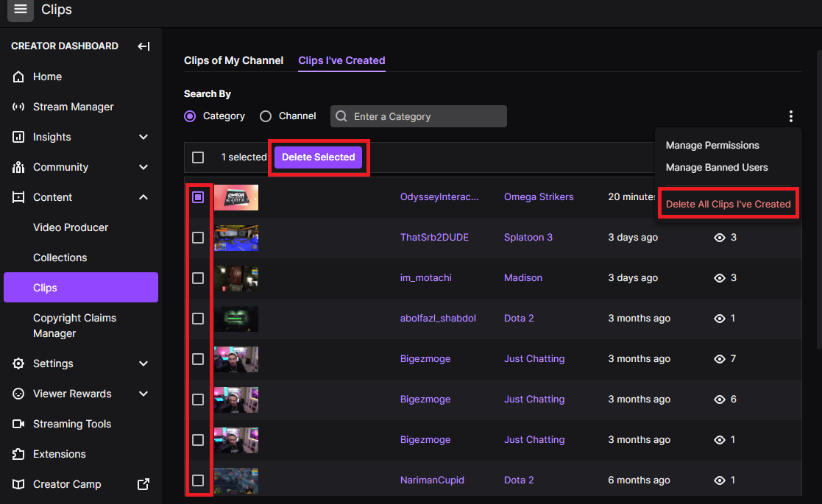Screen dimensions: 822x504
Task: Switch to Clips I've Created tab
Action: pyautogui.click(x=341, y=61)
